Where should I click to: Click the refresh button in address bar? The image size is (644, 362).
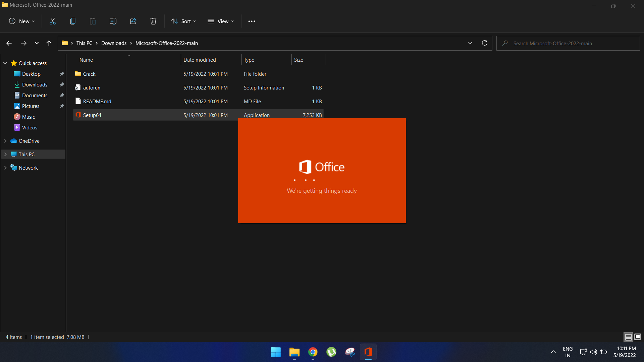click(485, 43)
